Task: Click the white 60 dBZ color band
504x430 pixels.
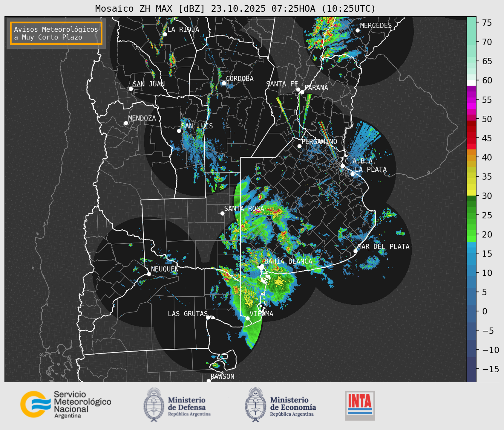Action: coord(471,83)
